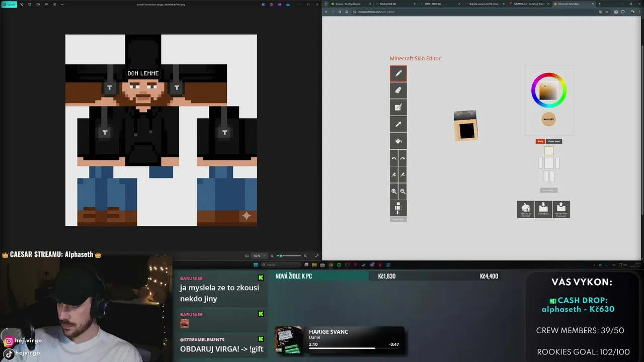Toggle torso part visibility
This screenshot has width=644, height=362.
point(549,163)
